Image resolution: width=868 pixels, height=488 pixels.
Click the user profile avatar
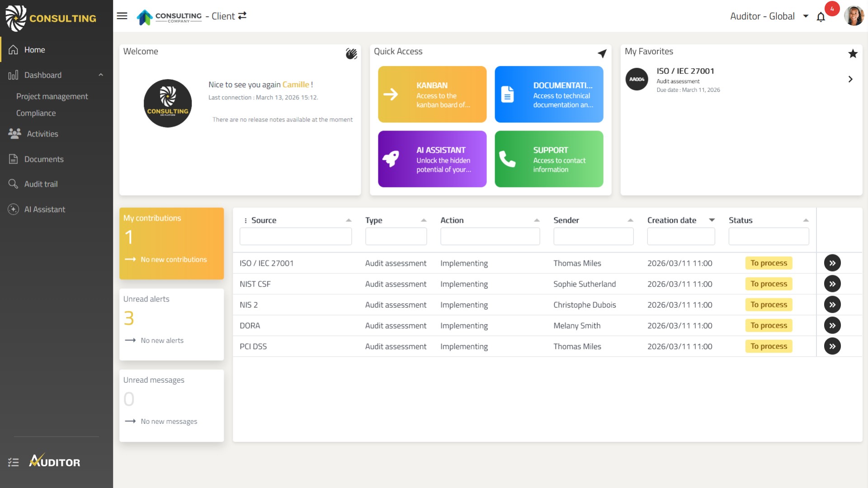pyautogui.click(x=854, y=16)
